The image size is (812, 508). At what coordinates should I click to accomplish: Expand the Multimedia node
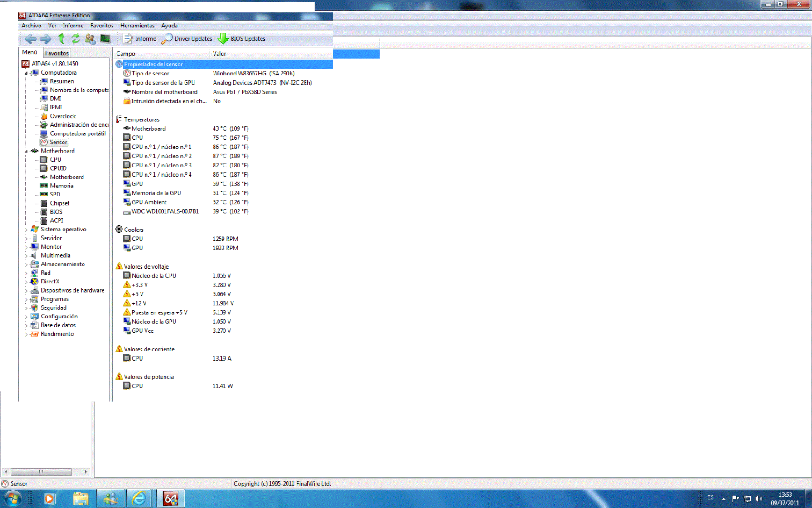coord(26,256)
